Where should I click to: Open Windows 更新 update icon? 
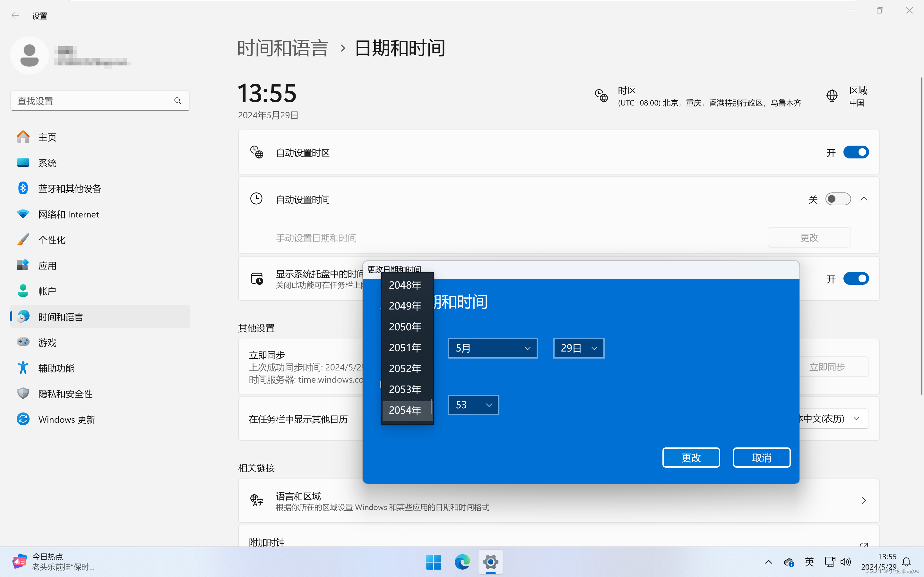(x=23, y=419)
